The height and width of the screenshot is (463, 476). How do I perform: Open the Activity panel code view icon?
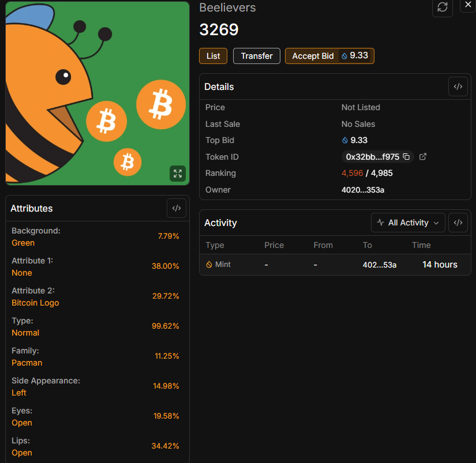tap(458, 223)
